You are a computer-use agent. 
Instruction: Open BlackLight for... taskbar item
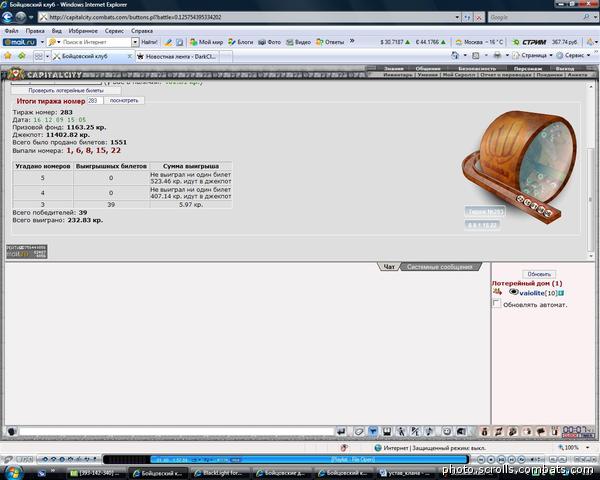pos(220,473)
